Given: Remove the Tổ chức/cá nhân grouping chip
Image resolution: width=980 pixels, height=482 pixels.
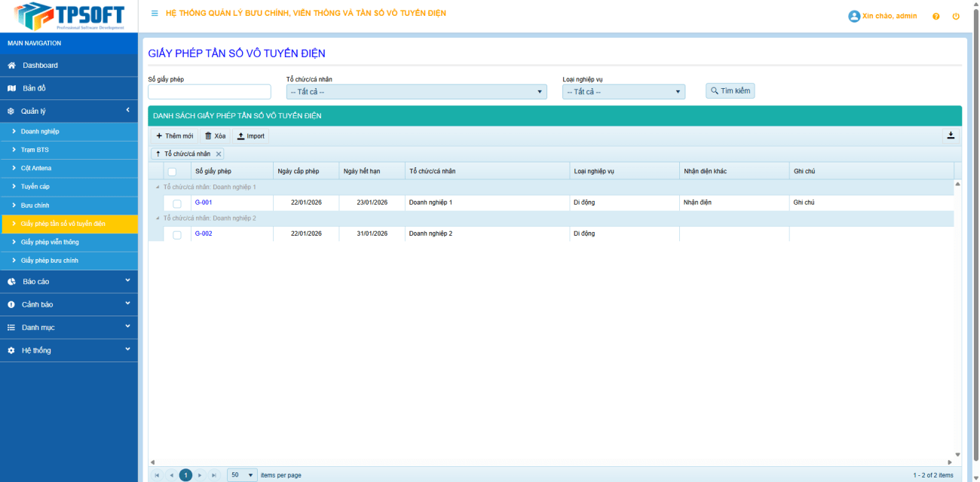Looking at the screenshot, I should 219,154.
